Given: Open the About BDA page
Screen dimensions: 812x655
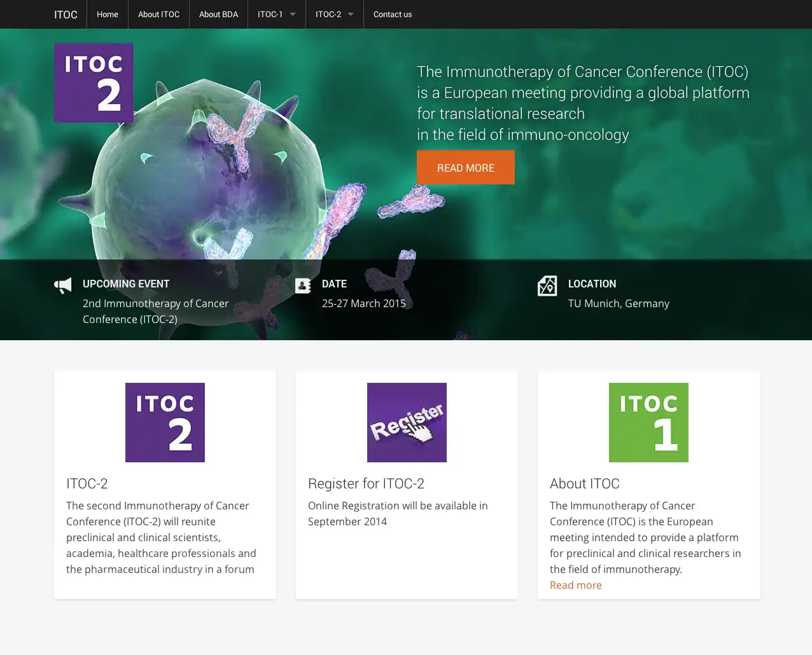Looking at the screenshot, I should 218,14.
